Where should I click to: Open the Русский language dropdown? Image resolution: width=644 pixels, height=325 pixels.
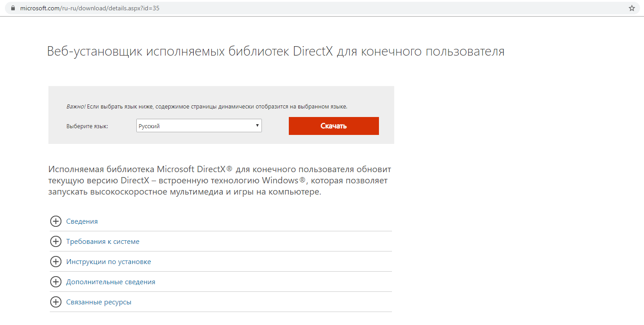[x=199, y=126]
